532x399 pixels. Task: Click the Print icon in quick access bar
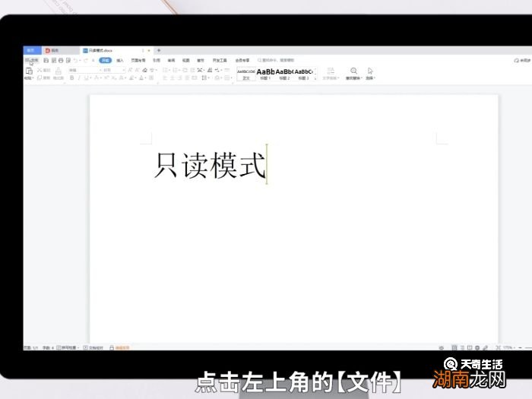pyautogui.click(x=61, y=60)
